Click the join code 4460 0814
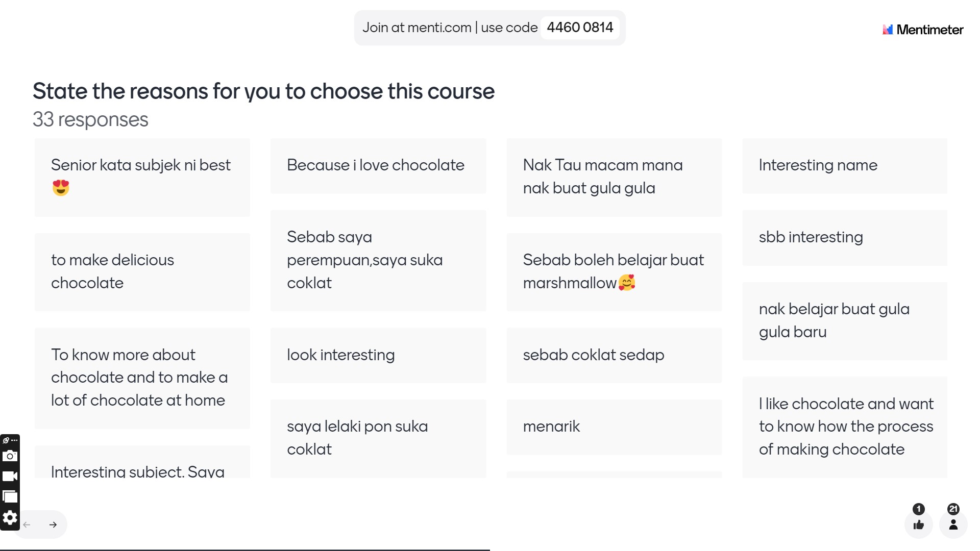 (x=580, y=28)
